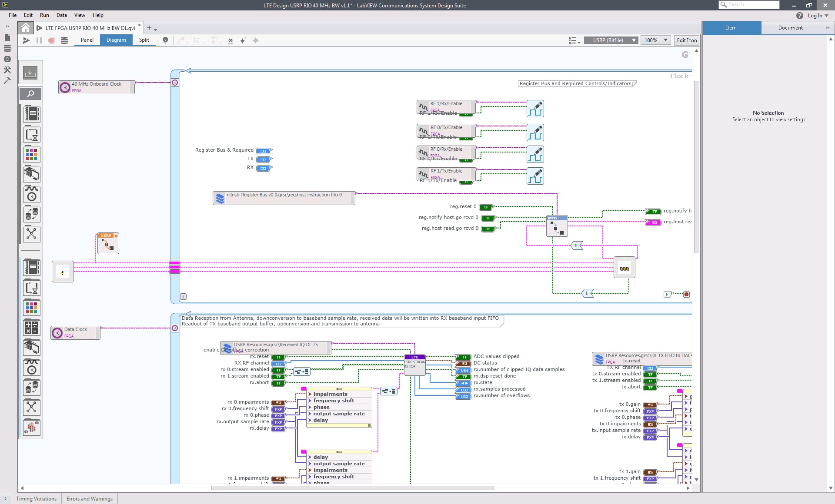This screenshot has height=504, width=835.
Task: Switch to the Document tab
Action: [790, 28]
